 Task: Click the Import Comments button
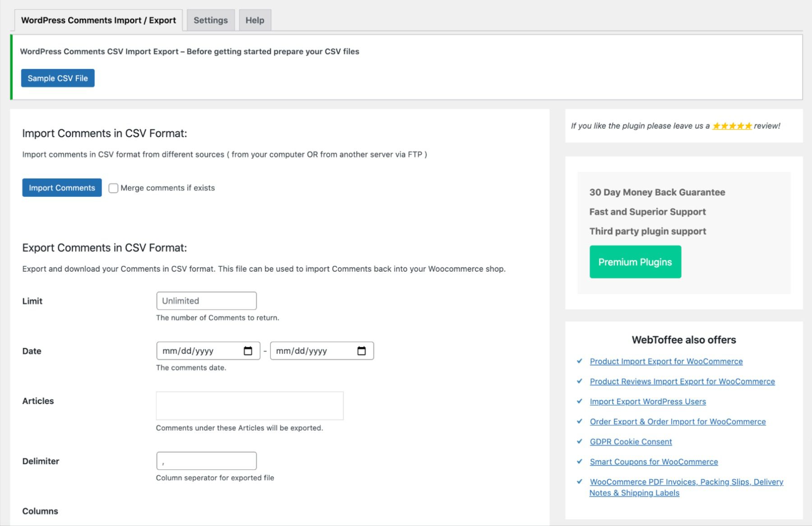click(61, 187)
